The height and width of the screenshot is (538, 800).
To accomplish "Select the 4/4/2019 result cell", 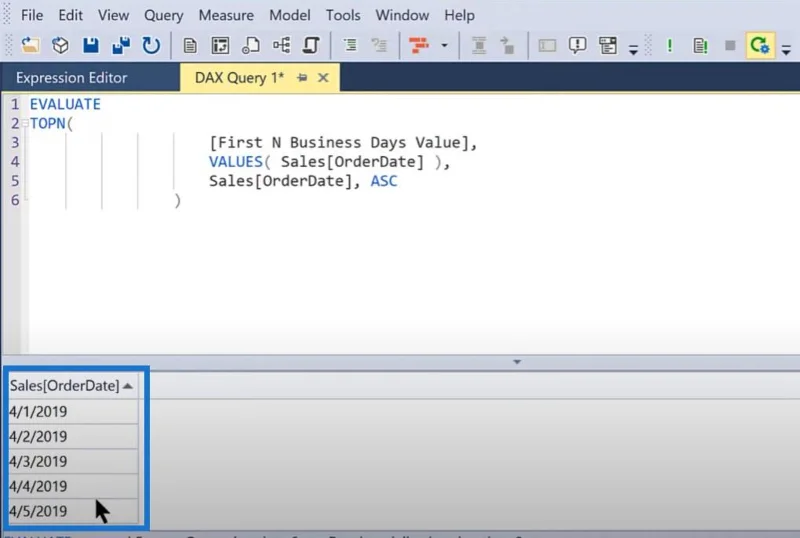I will tap(73, 486).
